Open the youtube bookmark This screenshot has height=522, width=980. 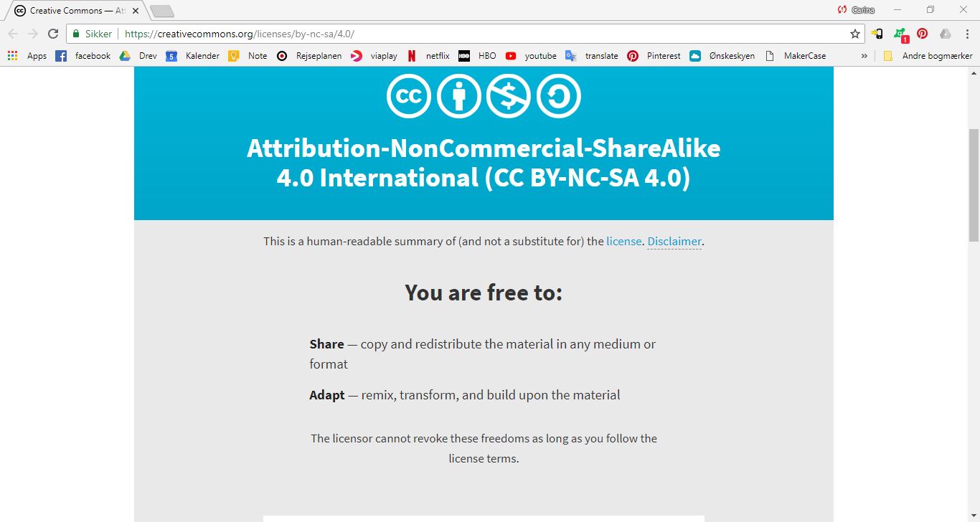click(531, 56)
